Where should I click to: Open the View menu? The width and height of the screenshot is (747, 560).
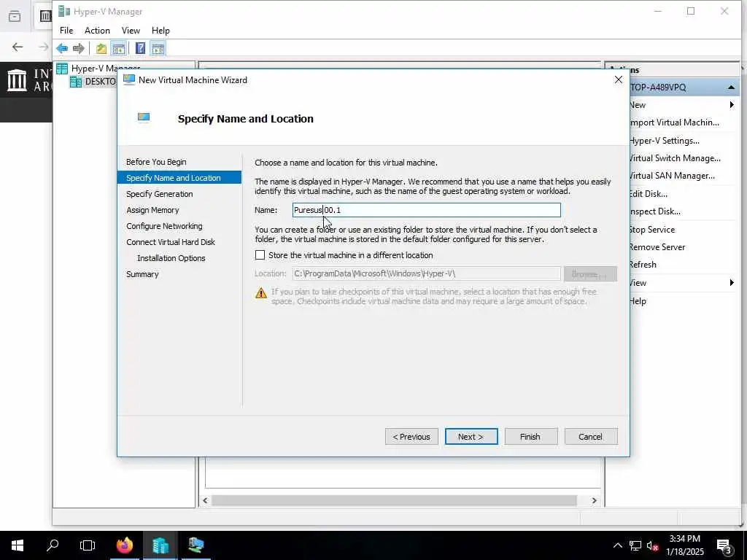(131, 31)
